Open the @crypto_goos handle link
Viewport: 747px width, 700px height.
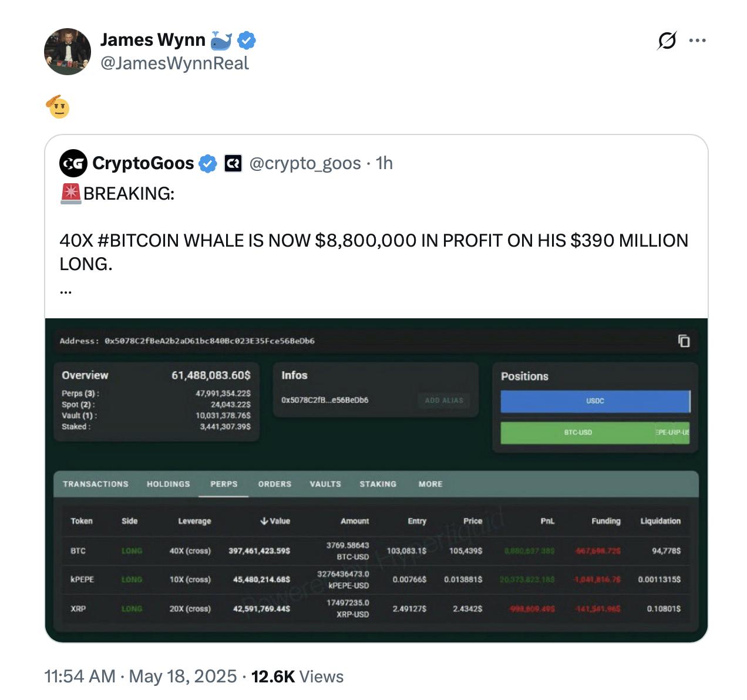click(x=305, y=163)
